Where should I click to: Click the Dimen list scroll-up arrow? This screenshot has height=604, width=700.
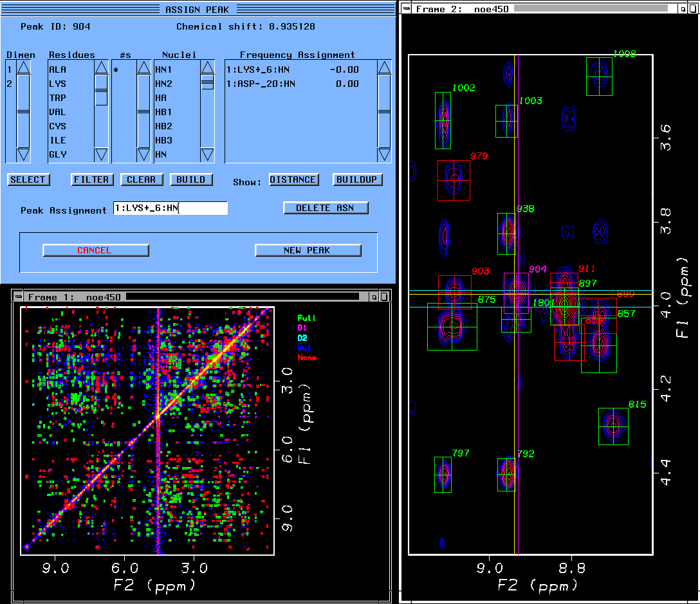[23, 68]
